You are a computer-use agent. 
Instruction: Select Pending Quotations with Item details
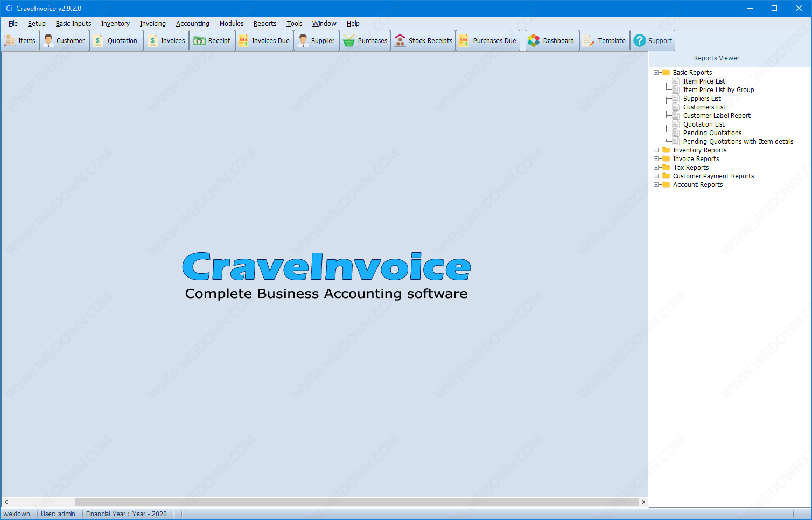pos(738,142)
